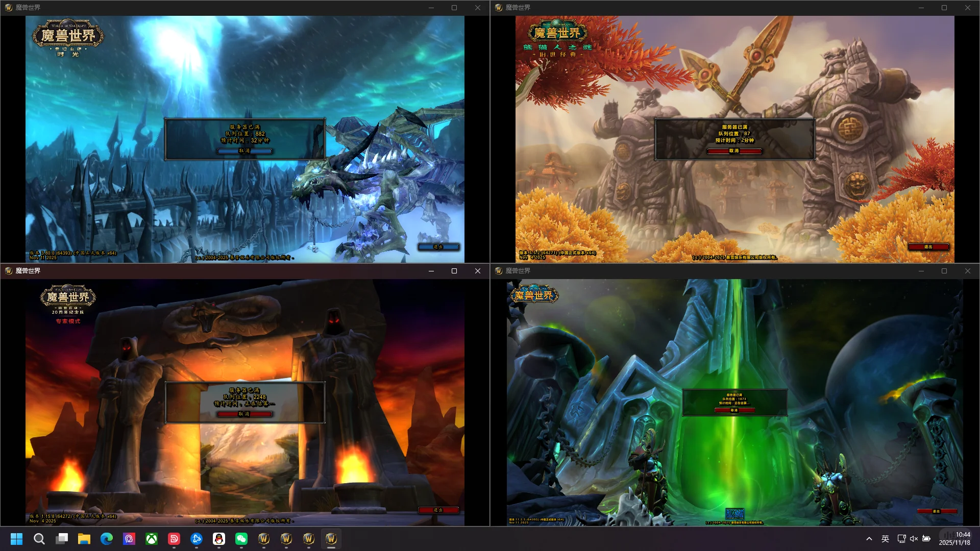Click 退出 in the 20周年 hardcore window
Viewport: 980px width, 551px height.
pos(438,510)
